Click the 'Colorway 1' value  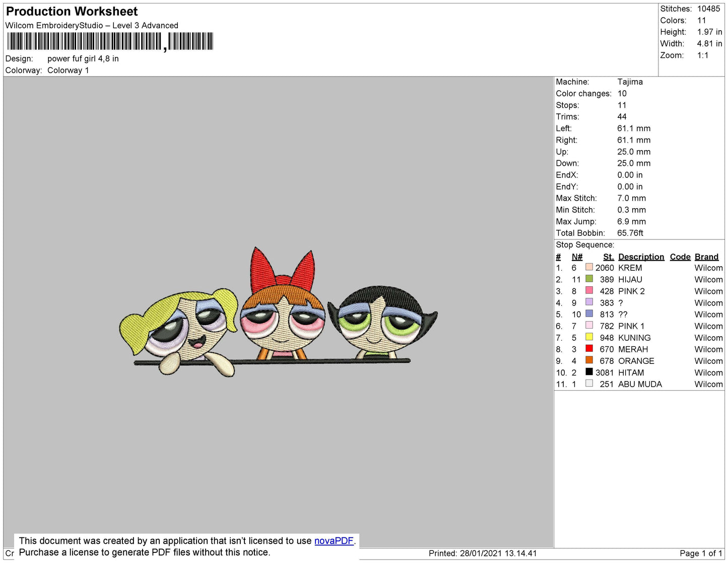(x=68, y=71)
